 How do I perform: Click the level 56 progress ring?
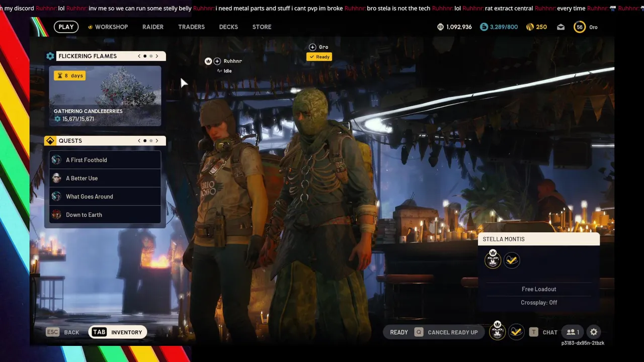[580, 27]
